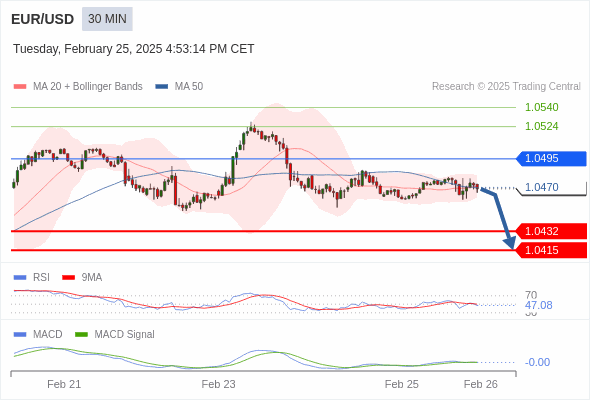This screenshot has width=590, height=400.
Task: Click the MA 50 blue legend swatch
Action: (162, 87)
